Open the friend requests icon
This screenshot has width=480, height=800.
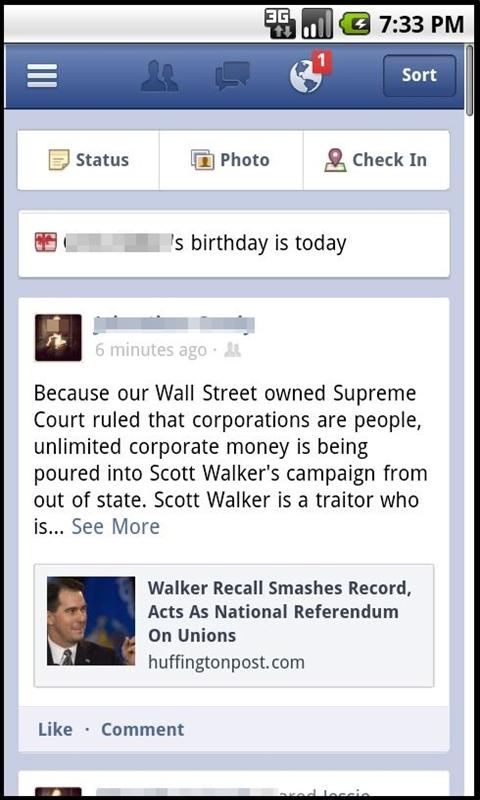tap(160, 76)
